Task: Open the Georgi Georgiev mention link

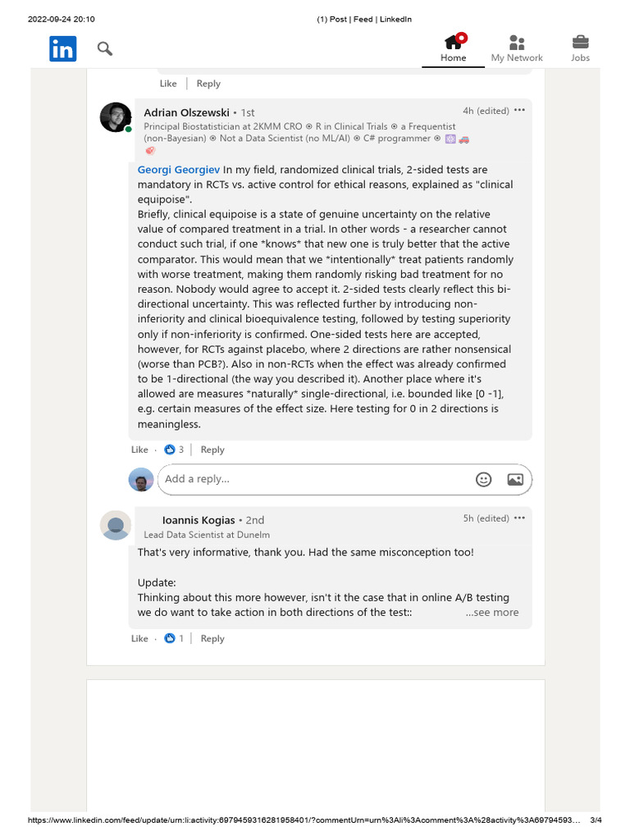Action: [x=178, y=170]
